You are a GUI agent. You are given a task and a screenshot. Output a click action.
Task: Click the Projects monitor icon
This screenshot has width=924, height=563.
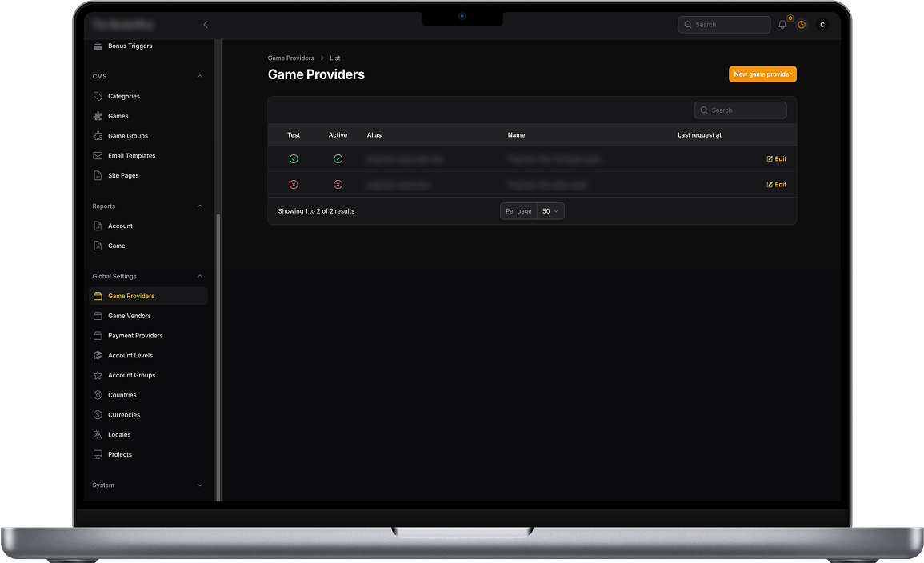pos(98,455)
